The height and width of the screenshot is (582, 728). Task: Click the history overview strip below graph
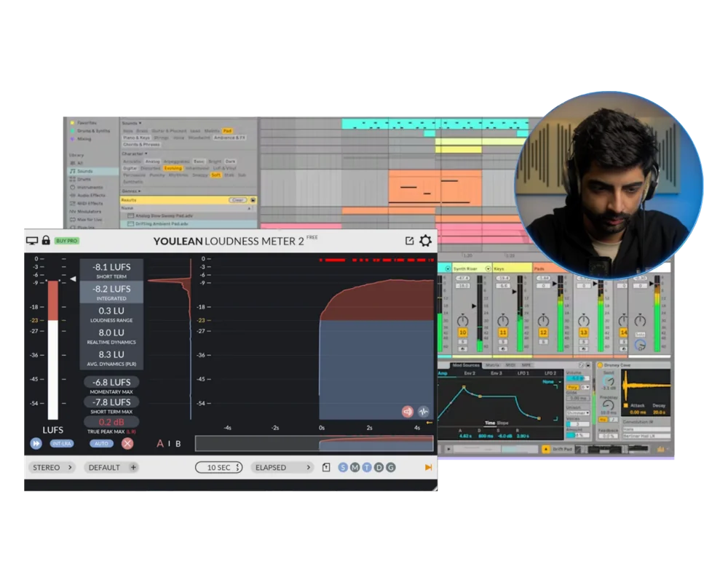[x=314, y=443]
